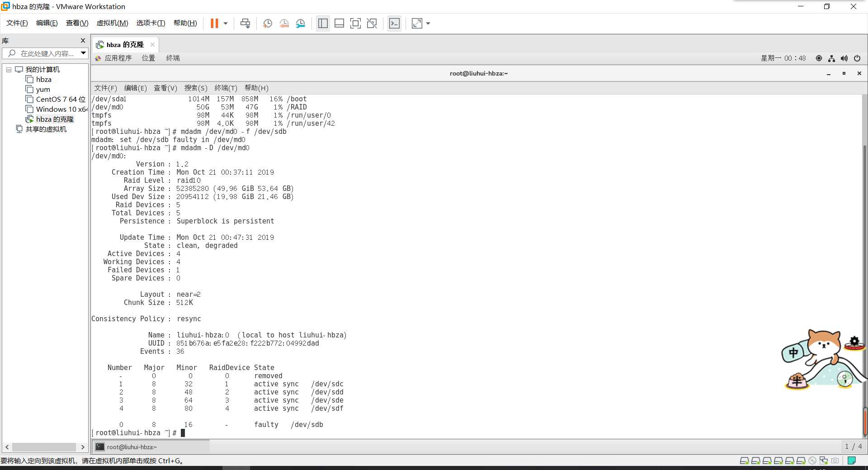Click the network adapter status icon

point(824,461)
